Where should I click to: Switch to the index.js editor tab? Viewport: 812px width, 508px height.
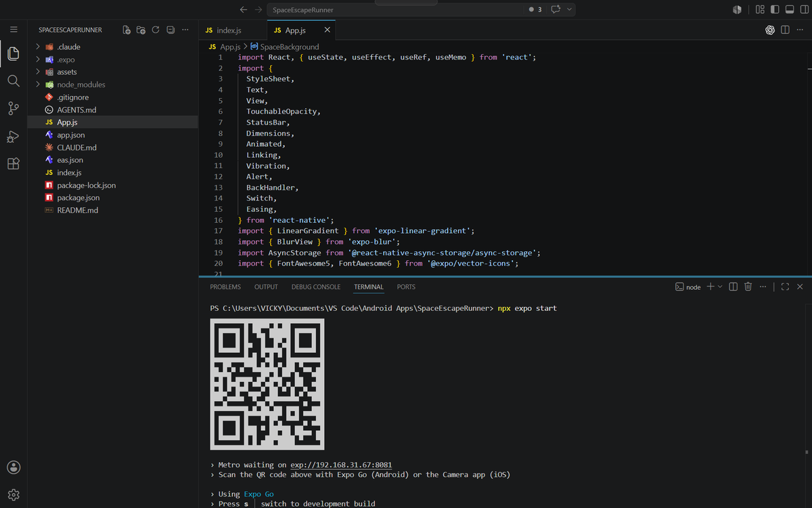(x=232, y=30)
